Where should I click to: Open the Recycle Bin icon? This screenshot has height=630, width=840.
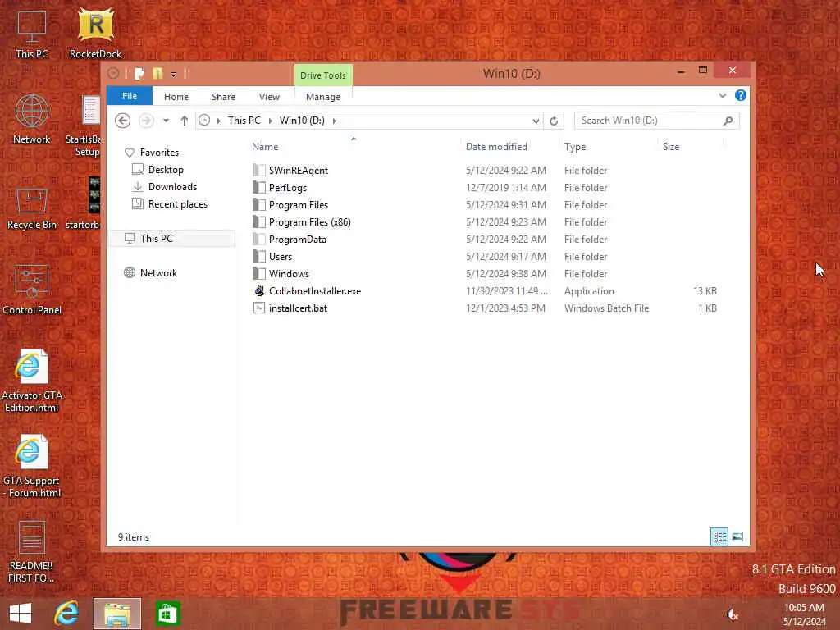coord(32,209)
